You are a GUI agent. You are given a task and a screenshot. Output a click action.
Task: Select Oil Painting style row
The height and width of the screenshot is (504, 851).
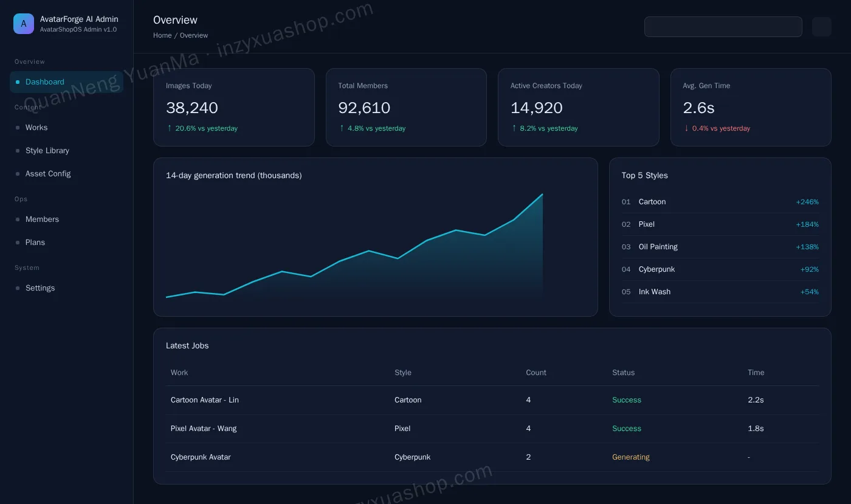pos(720,247)
